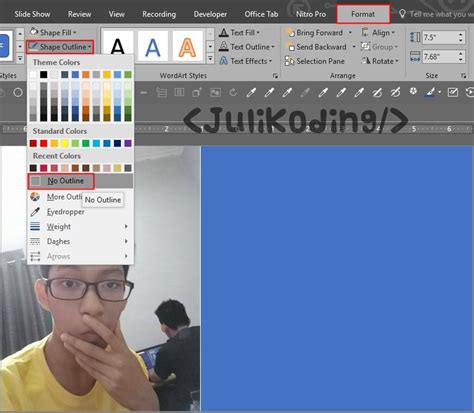Choose yellow from Standard Colors
Image resolution: width=474 pixels, height=413 pixels.
65,143
